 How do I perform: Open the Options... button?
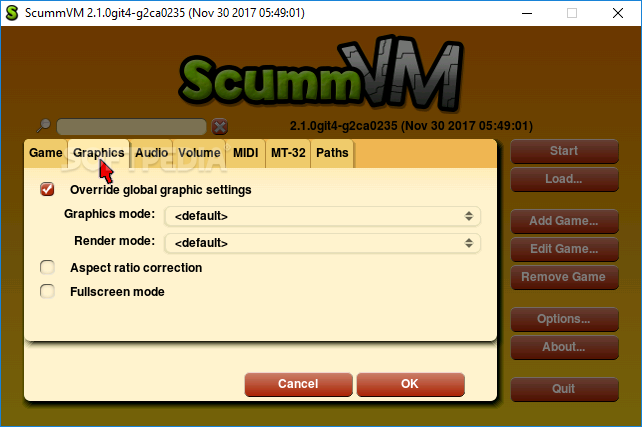click(x=564, y=319)
